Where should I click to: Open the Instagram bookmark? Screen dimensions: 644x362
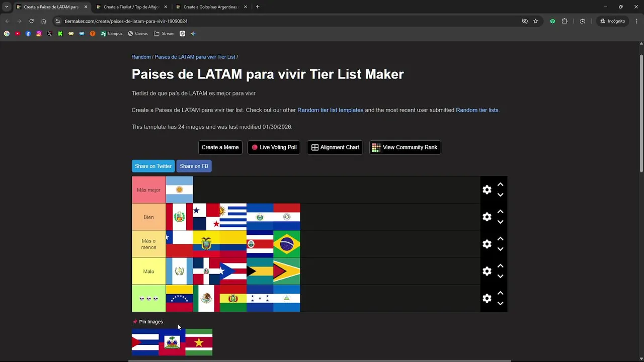39,34
